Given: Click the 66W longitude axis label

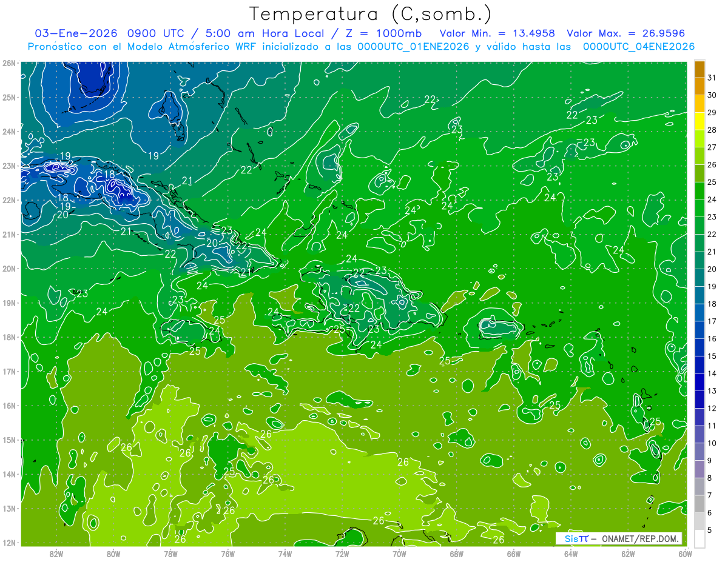Looking at the screenshot, I should click(514, 554).
